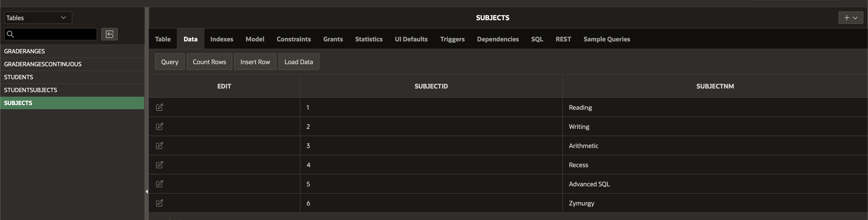
Task: Click the refresh icon beside the search box
Action: click(x=110, y=34)
